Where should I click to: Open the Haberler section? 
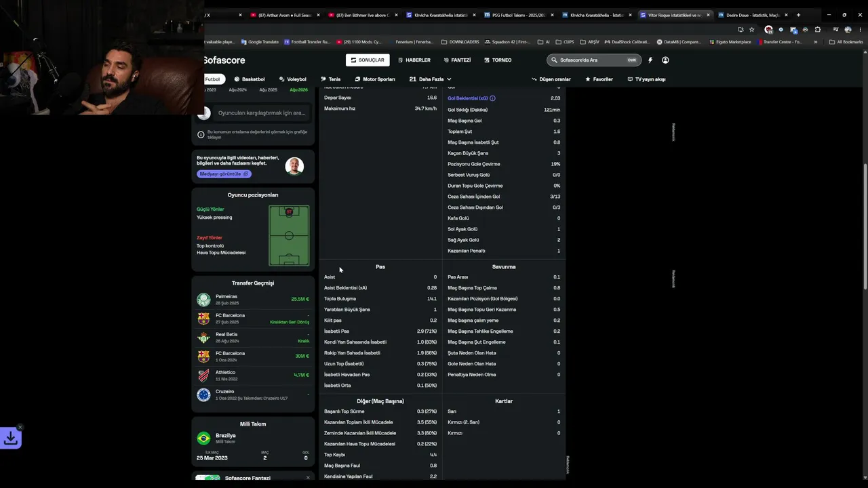414,60
